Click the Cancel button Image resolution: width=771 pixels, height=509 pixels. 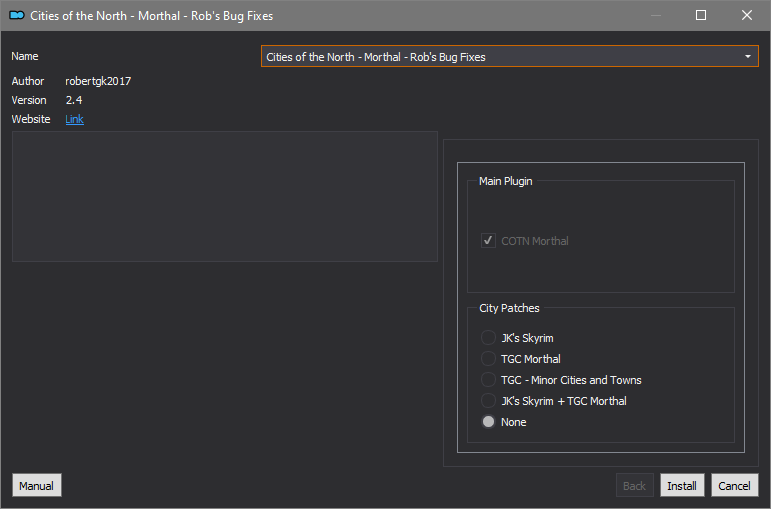[x=735, y=485]
